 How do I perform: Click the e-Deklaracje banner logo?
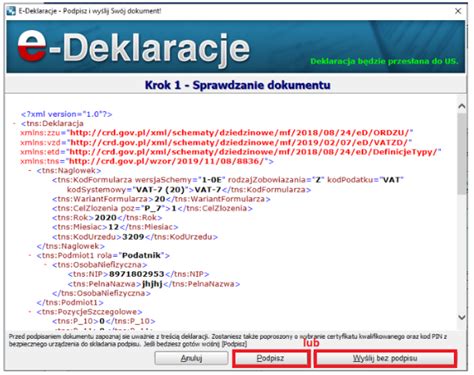133,48
